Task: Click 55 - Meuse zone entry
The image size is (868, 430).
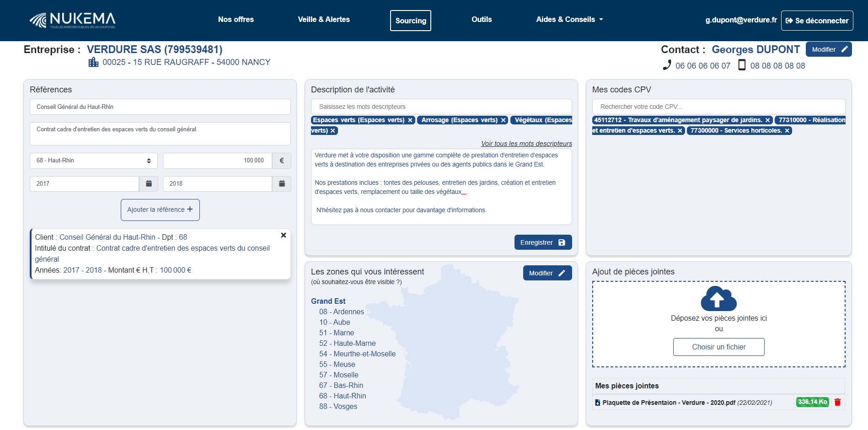Action: click(x=337, y=365)
